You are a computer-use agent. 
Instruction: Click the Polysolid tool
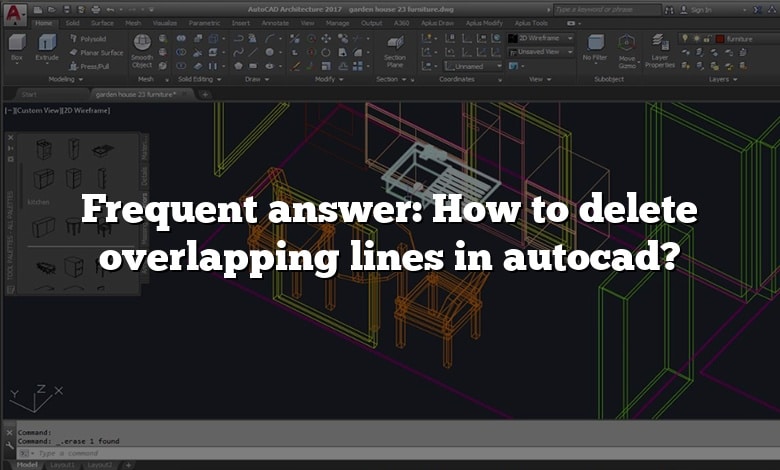point(93,38)
